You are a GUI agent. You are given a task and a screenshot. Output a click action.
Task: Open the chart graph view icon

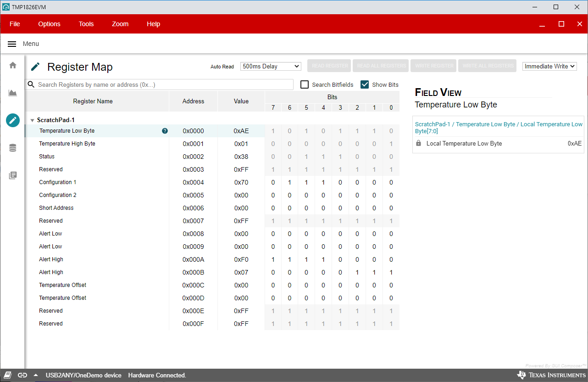[x=13, y=93]
